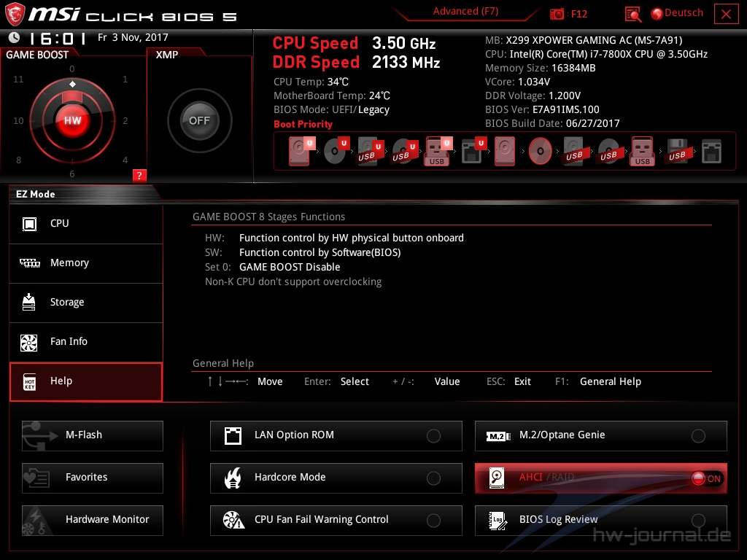Viewport: 747px width, 560px height.
Task: Launch Hardware Monitor
Action: [93, 521]
